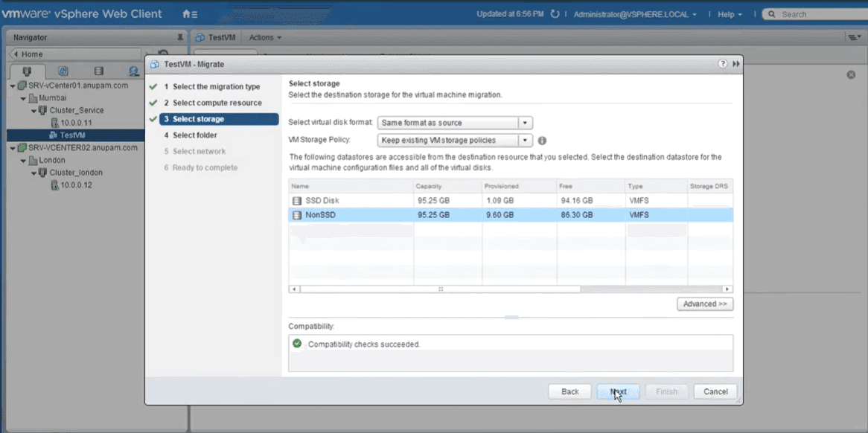Open the Administrator@VSPHERE.LOCAL user menu

tap(635, 14)
